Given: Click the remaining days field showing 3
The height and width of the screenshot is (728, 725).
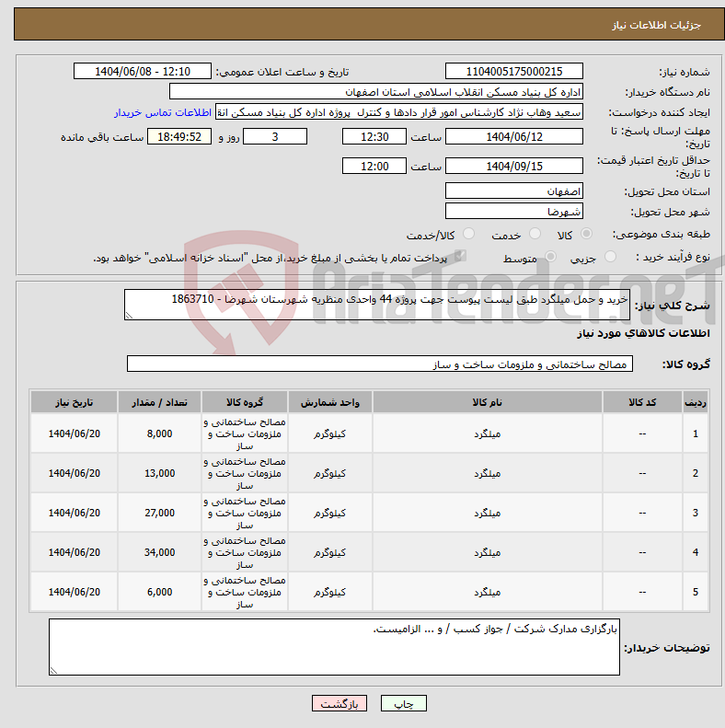Looking at the screenshot, I should (x=275, y=136).
